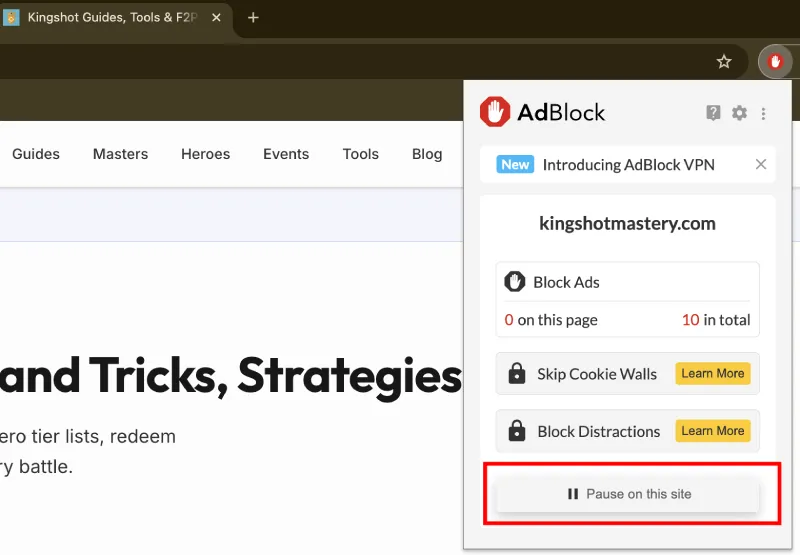The width and height of the screenshot is (800, 555).
Task: Click the AdBlock extension icon in the toolbar
Action: (776, 62)
